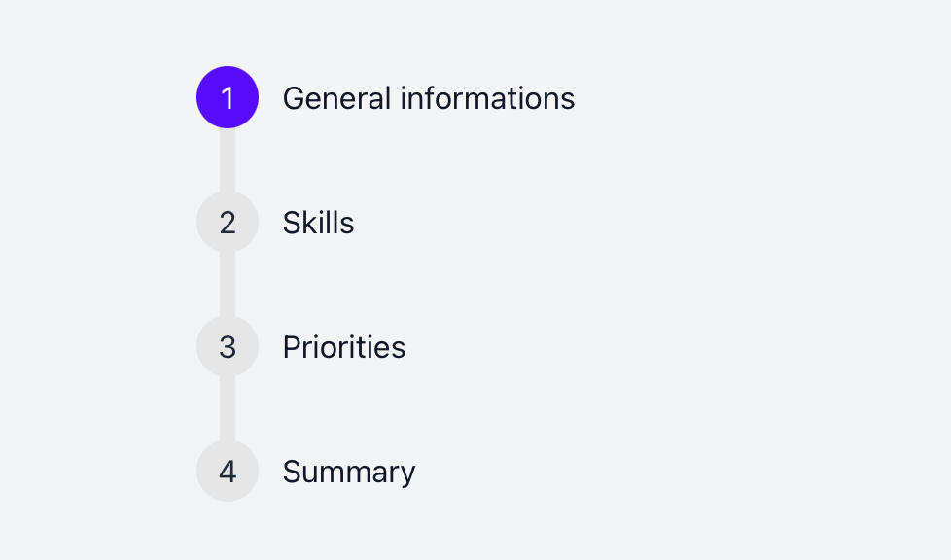Viewport: 951px width, 560px height.
Task: Click the Skills step label
Action: 318,223
